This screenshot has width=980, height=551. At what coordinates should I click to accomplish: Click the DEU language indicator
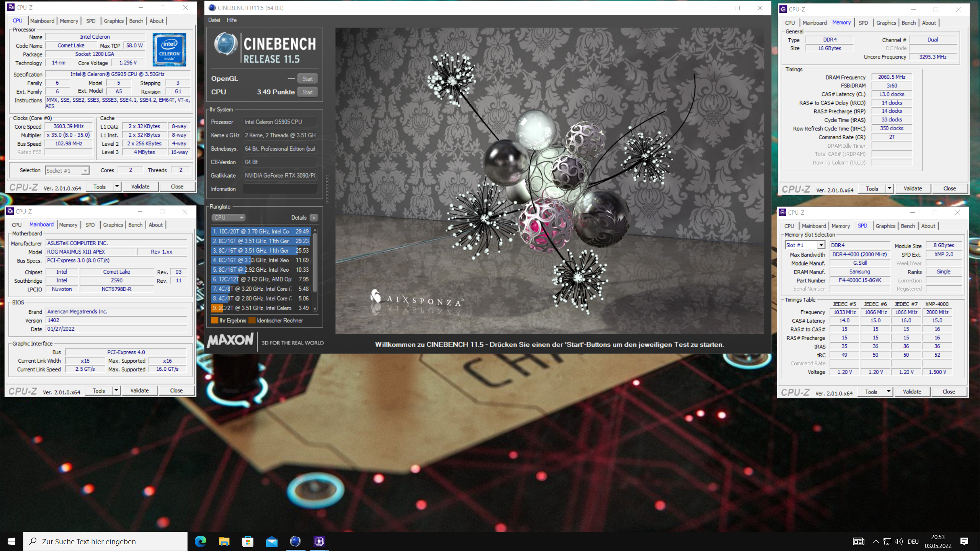point(913,541)
